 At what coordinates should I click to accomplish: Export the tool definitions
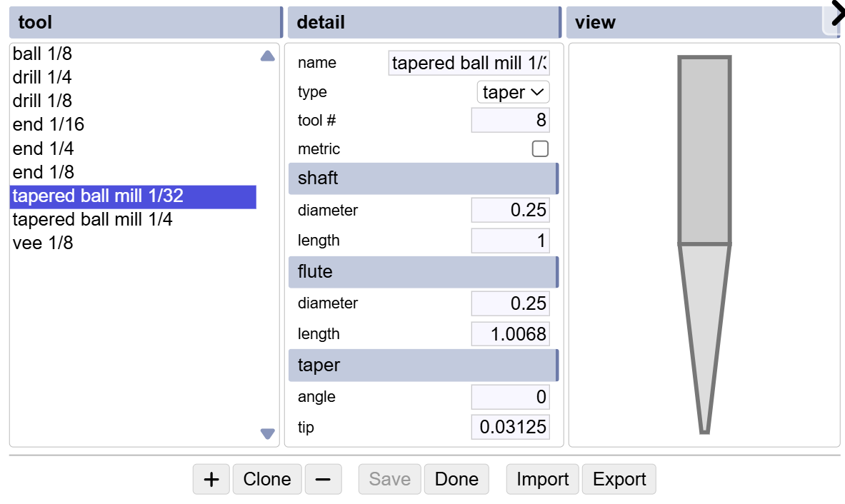[x=619, y=479]
